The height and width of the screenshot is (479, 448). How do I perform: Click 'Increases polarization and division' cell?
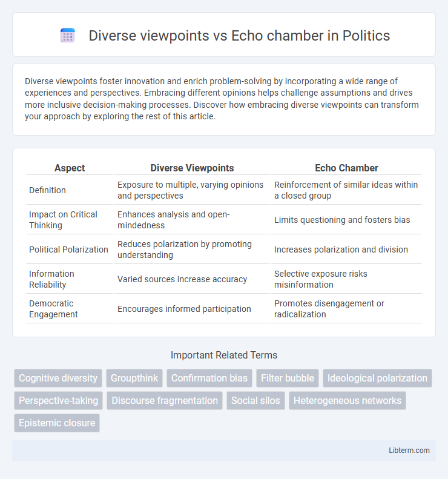(x=347, y=249)
